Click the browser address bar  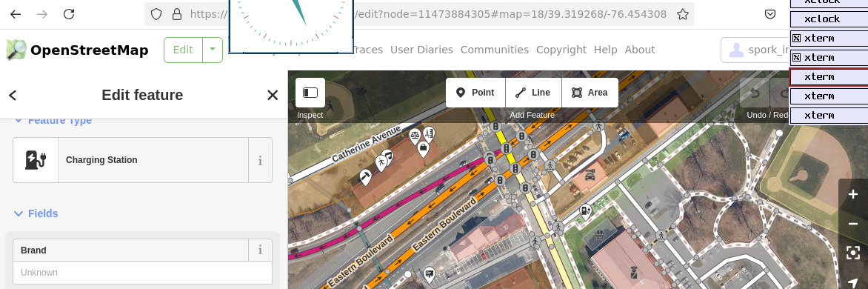pos(419,14)
